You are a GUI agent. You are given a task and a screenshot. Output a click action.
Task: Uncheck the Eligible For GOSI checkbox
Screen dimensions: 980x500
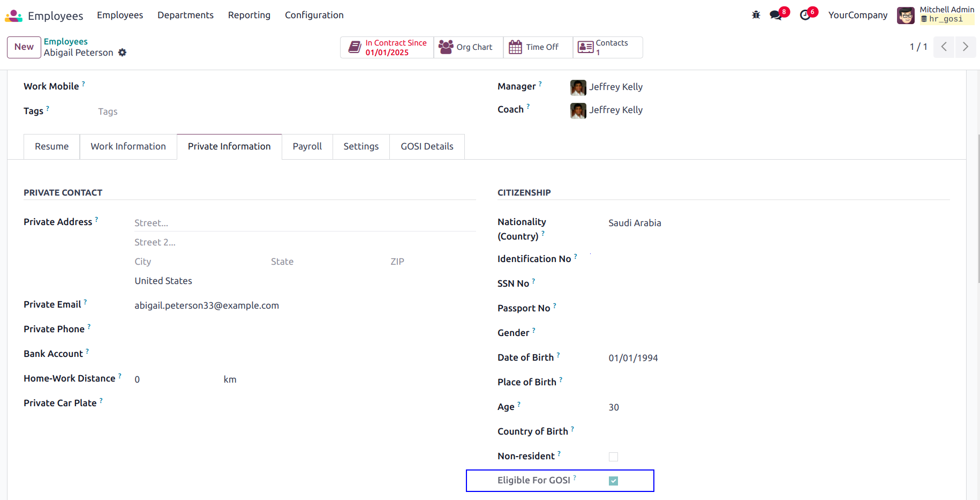[613, 481]
